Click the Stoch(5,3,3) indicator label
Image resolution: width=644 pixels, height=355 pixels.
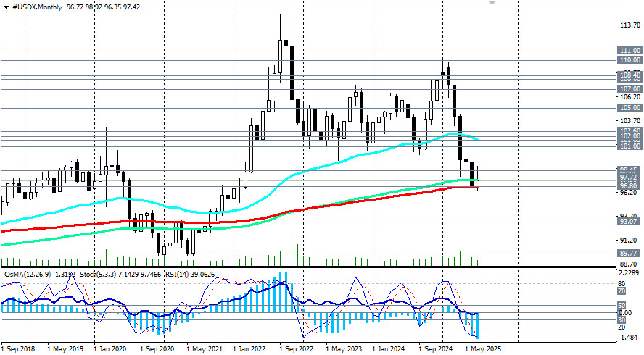[98, 274]
